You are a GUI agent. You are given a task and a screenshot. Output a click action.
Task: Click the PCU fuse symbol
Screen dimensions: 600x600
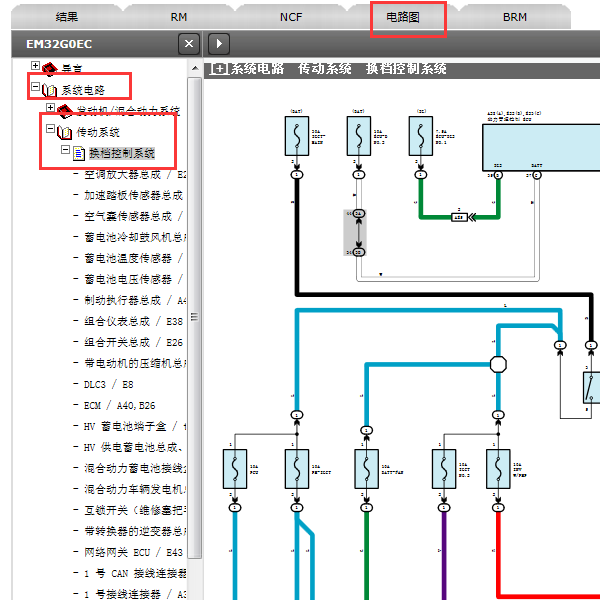pyautogui.click(x=235, y=469)
